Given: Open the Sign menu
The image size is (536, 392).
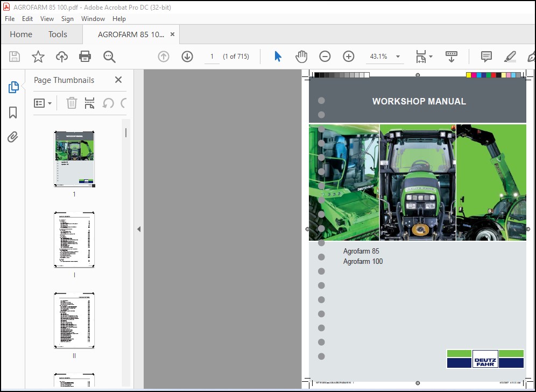Looking at the screenshot, I should (67, 19).
